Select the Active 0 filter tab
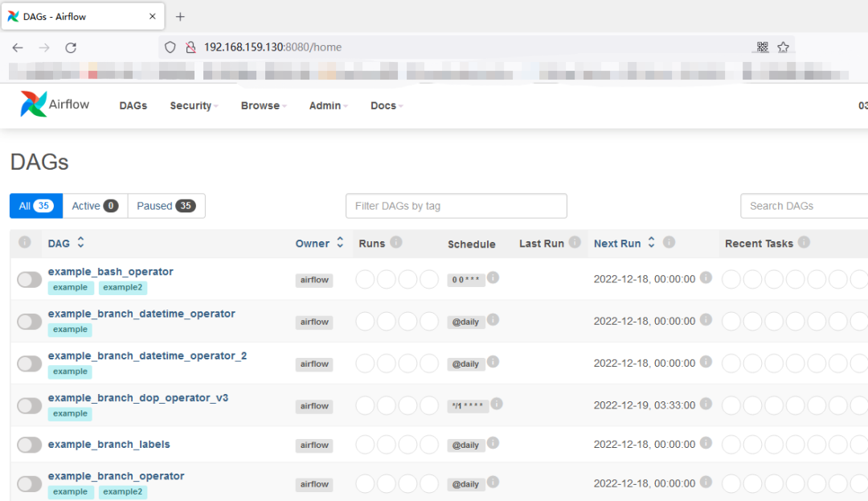Image resolution: width=868 pixels, height=501 pixels. (x=95, y=206)
